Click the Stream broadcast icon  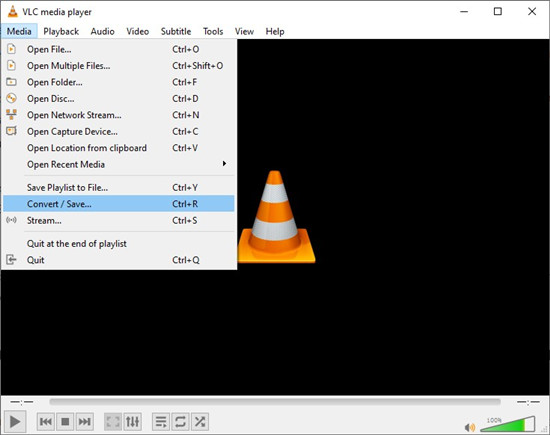pos(11,220)
